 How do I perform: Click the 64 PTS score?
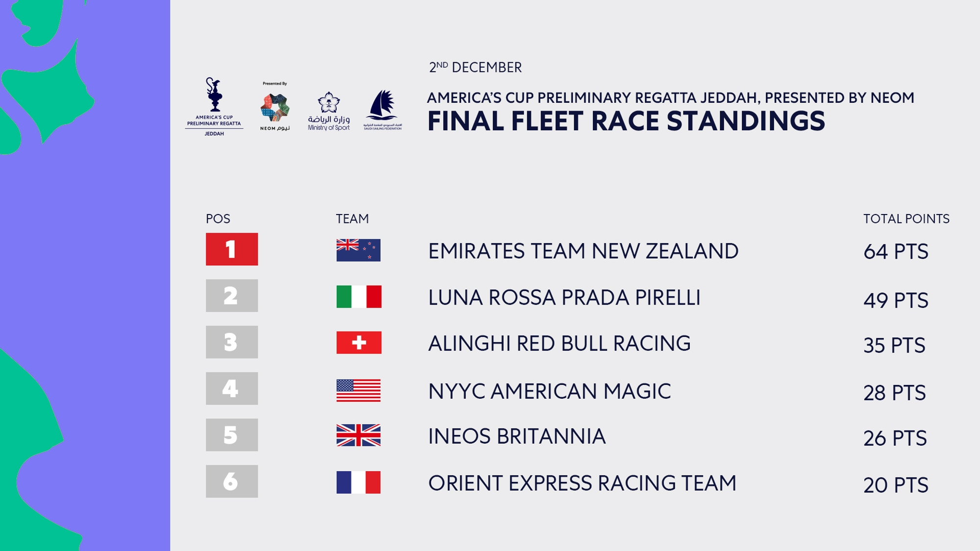tap(896, 252)
